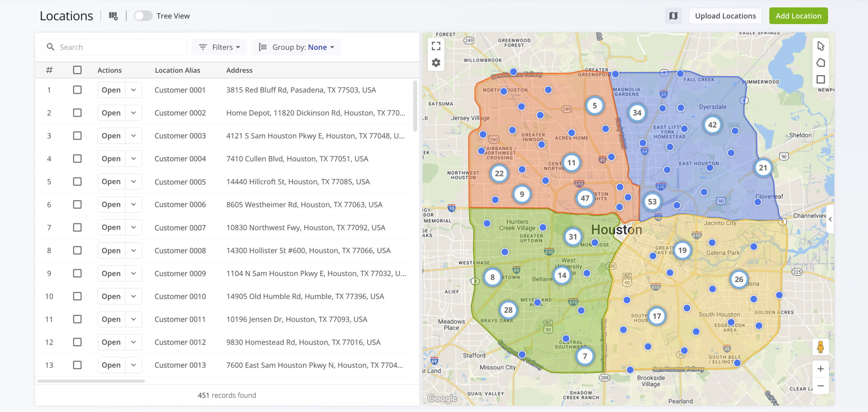Choose the polygon drawing tool
Image resolution: width=868 pixels, height=412 pixels.
click(821, 63)
